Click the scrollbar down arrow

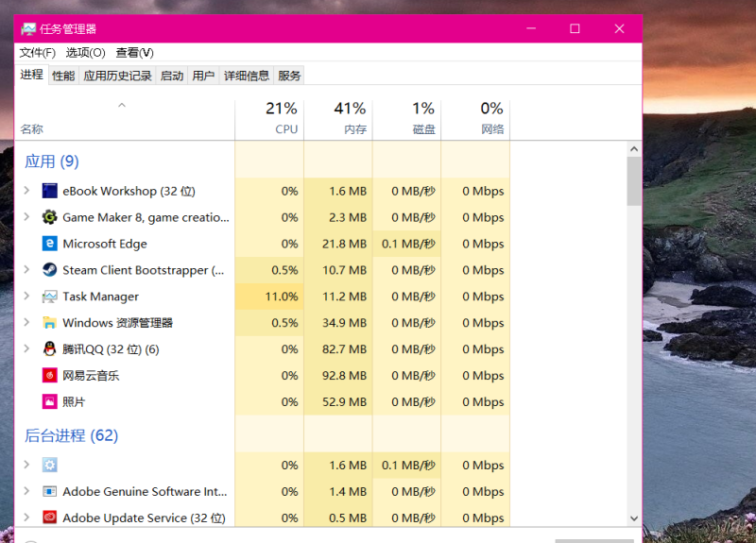(634, 518)
